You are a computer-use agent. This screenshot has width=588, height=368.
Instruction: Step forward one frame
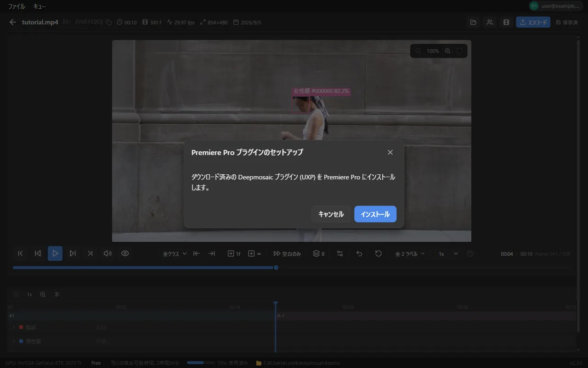[x=73, y=253]
